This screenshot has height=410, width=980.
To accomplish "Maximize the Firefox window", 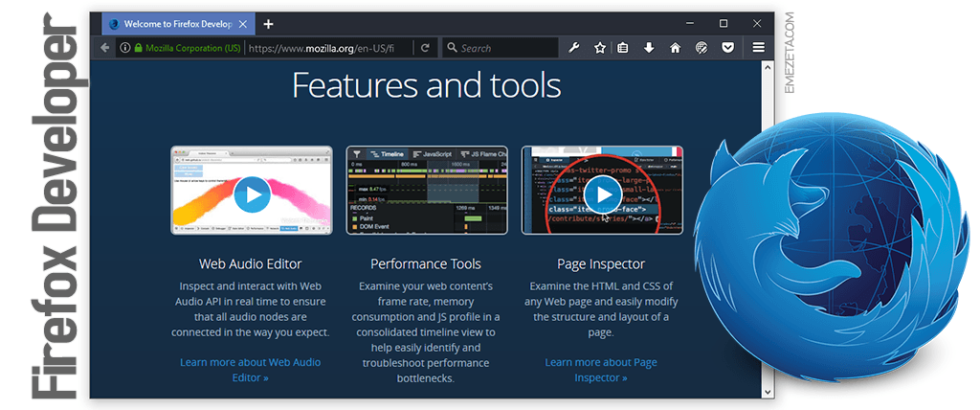I will point(724,24).
